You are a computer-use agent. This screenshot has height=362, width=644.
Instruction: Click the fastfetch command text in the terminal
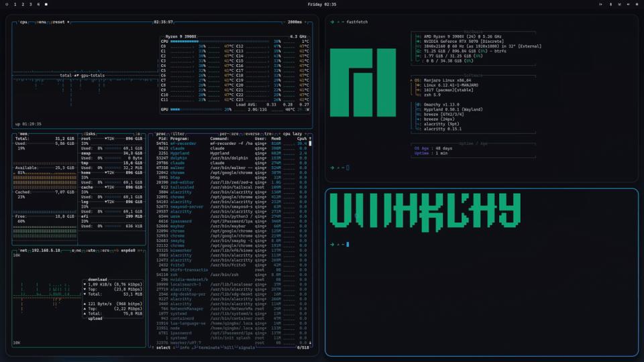point(357,22)
